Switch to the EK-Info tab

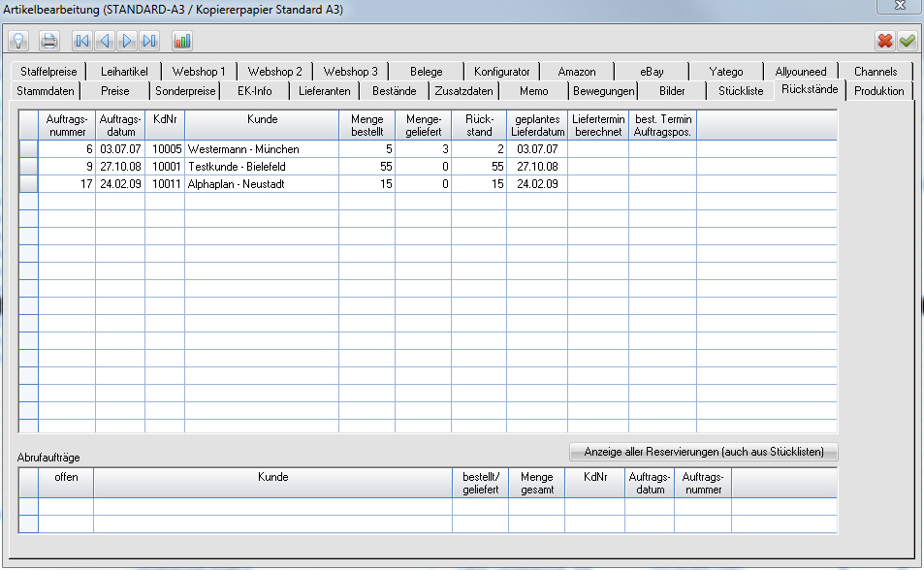pyautogui.click(x=255, y=91)
